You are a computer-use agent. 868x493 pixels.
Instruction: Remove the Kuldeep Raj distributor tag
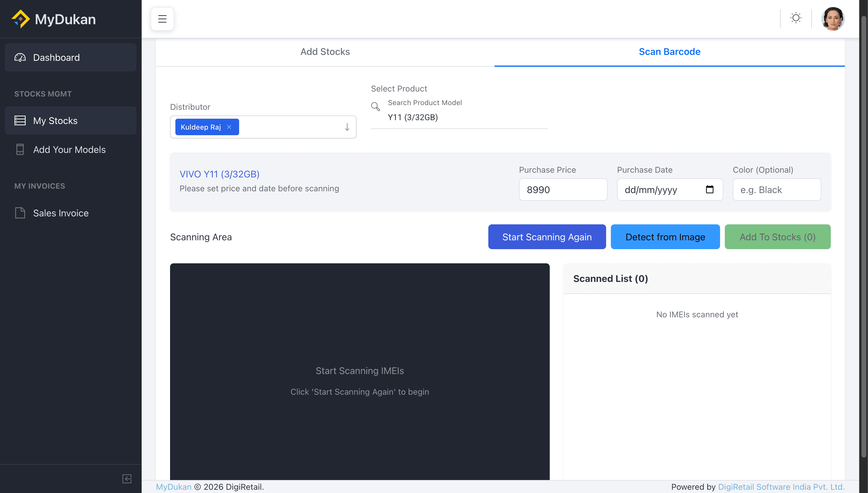pos(229,127)
